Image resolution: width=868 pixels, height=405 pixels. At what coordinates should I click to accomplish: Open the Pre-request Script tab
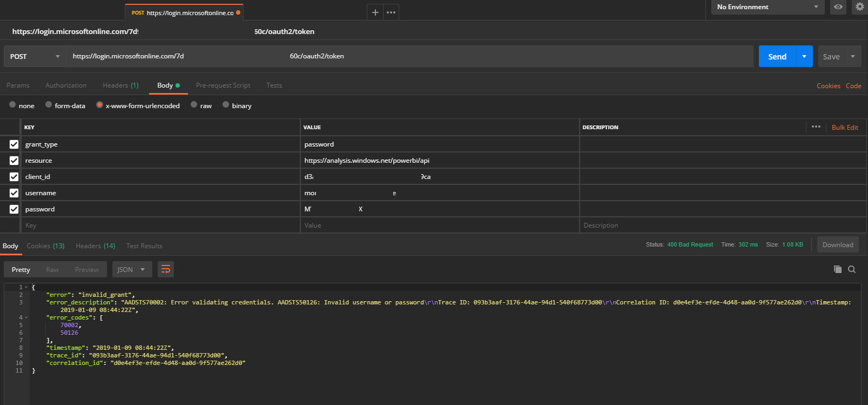(223, 85)
